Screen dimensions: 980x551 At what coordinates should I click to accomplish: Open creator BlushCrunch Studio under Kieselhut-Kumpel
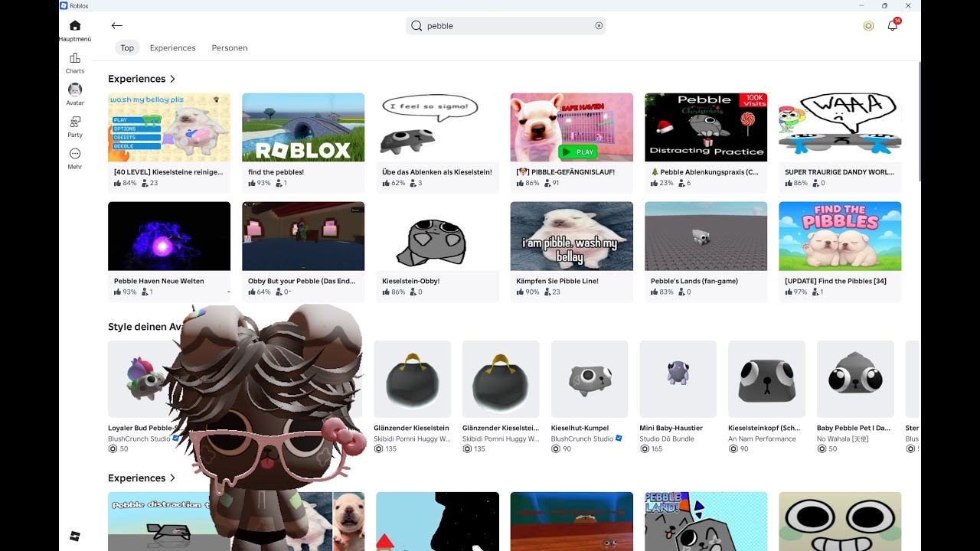[x=582, y=439]
